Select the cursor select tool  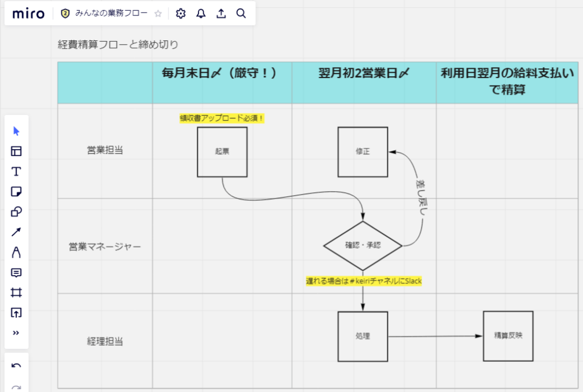tap(16, 131)
